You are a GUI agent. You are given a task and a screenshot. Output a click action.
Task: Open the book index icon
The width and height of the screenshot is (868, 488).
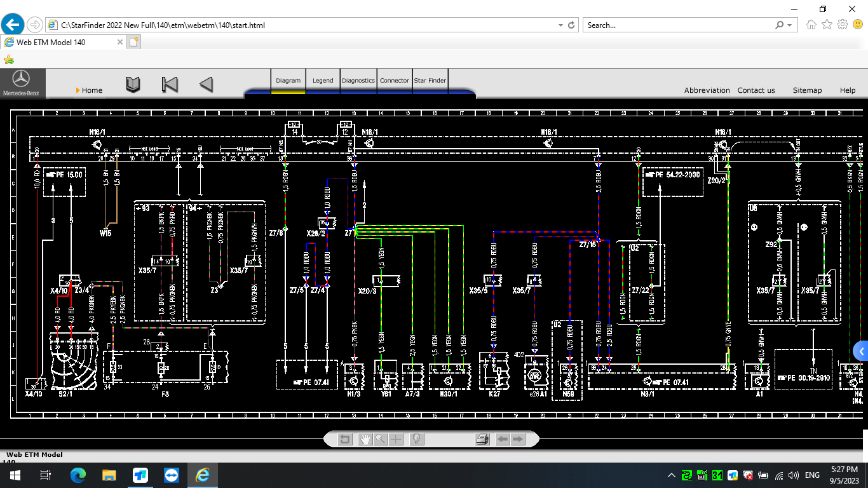click(x=133, y=85)
